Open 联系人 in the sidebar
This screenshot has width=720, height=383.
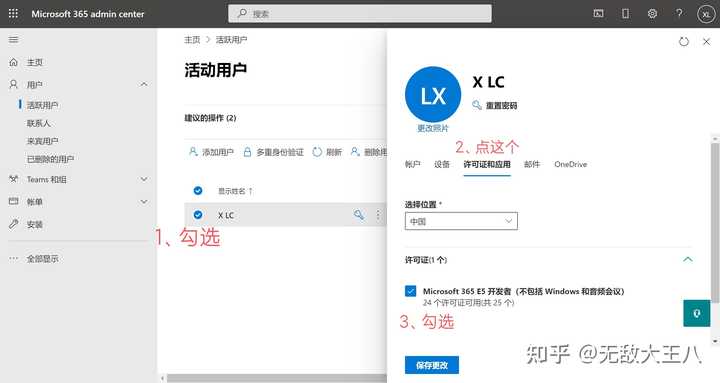click(x=39, y=123)
